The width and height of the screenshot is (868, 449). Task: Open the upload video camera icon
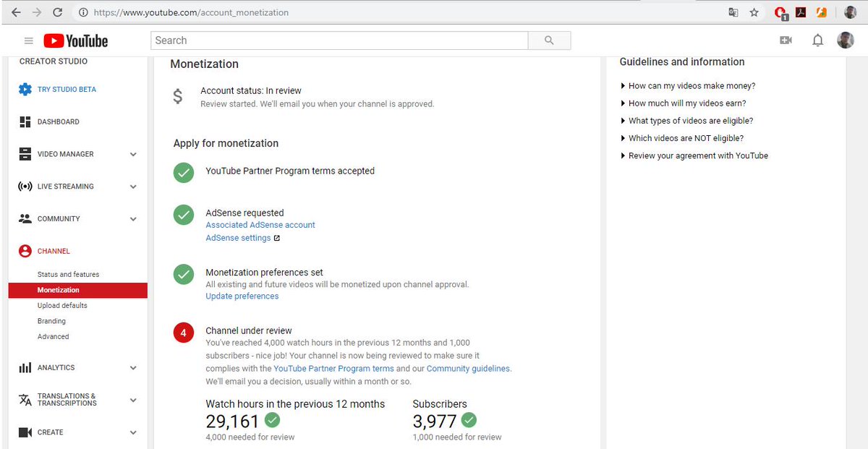pyautogui.click(x=786, y=40)
